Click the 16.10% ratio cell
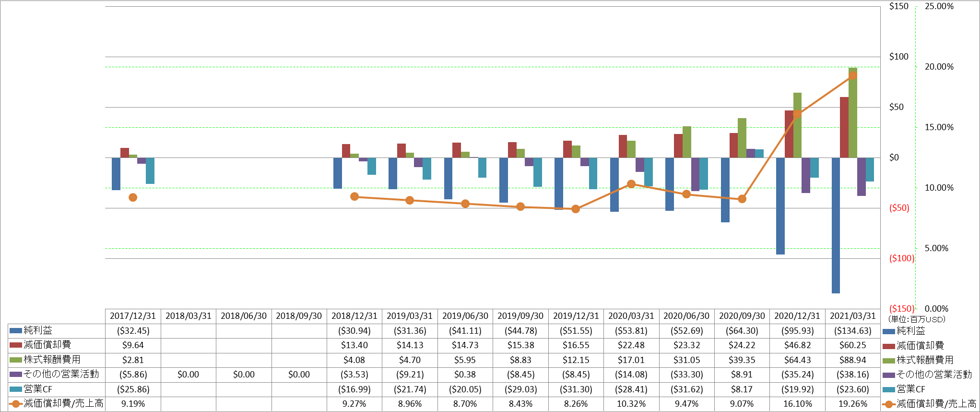The height and width of the screenshot is (412, 980). [x=797, y=404]
